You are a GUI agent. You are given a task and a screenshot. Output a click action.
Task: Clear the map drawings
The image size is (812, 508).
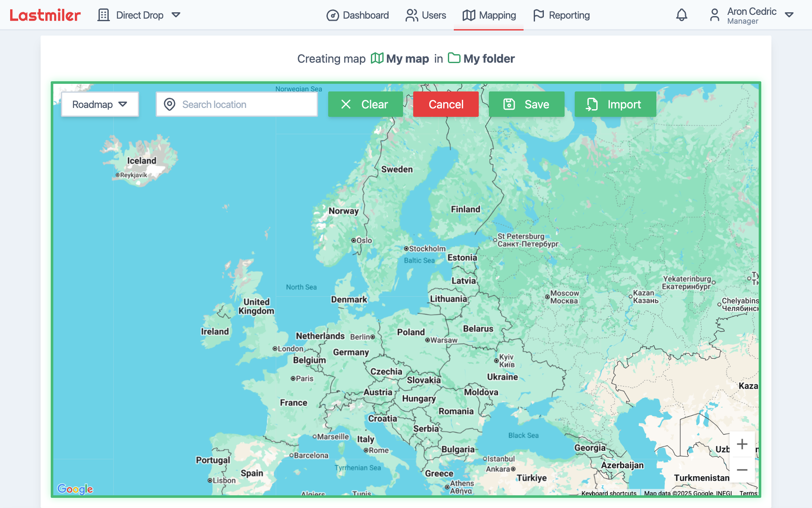pyautogui.click(x=365, y=104)
